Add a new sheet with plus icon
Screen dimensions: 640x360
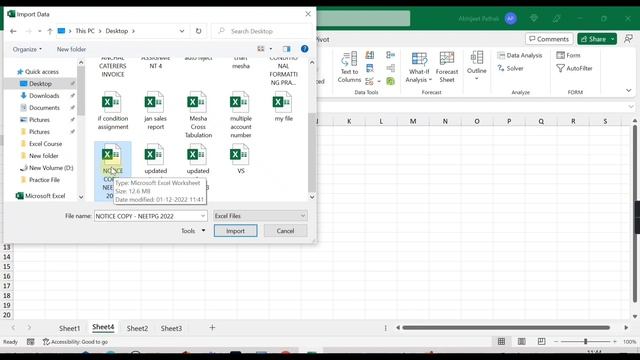coord(212,327)
